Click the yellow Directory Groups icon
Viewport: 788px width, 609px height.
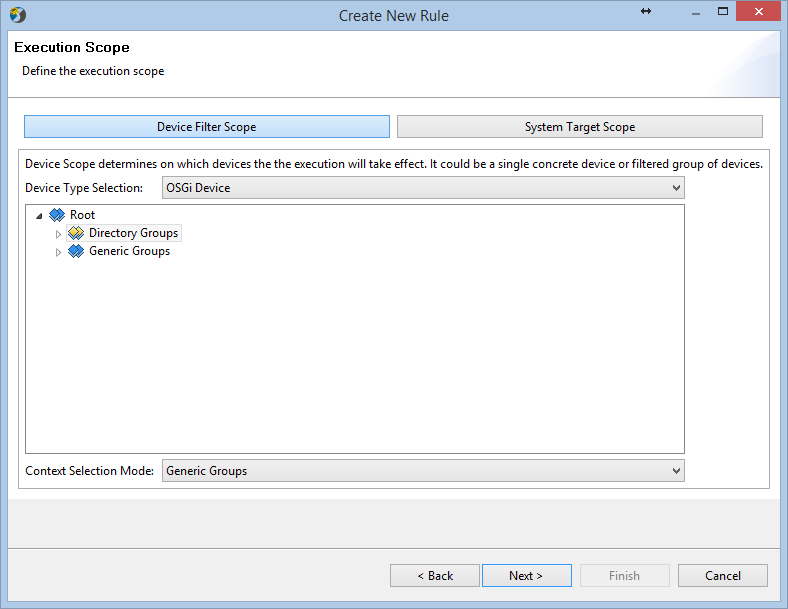coord(76,233)
